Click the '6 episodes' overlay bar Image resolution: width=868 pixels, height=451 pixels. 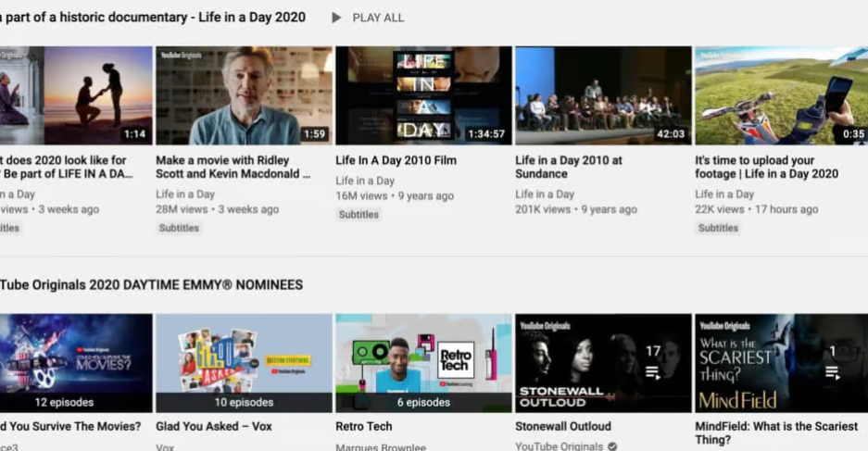pos(423,402)
